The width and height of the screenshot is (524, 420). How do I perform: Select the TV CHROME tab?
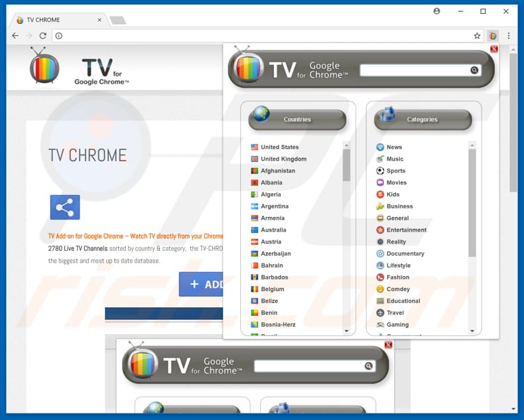tap(58, 20)
